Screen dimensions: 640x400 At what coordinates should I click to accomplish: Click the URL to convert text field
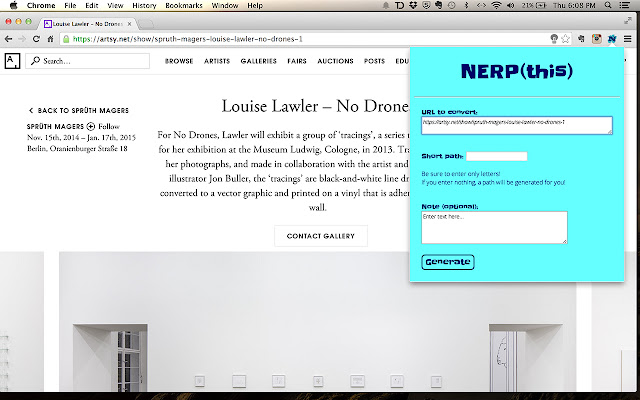tap(517, 125)
